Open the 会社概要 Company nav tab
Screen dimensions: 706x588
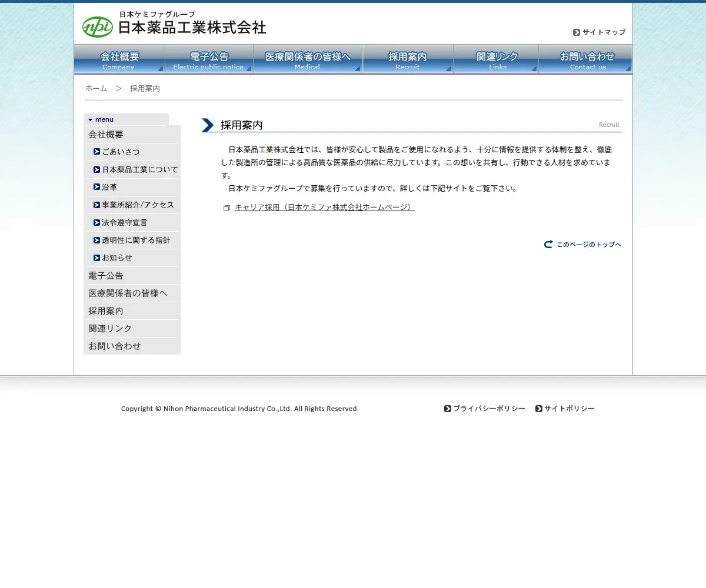(x=119, y=59)
